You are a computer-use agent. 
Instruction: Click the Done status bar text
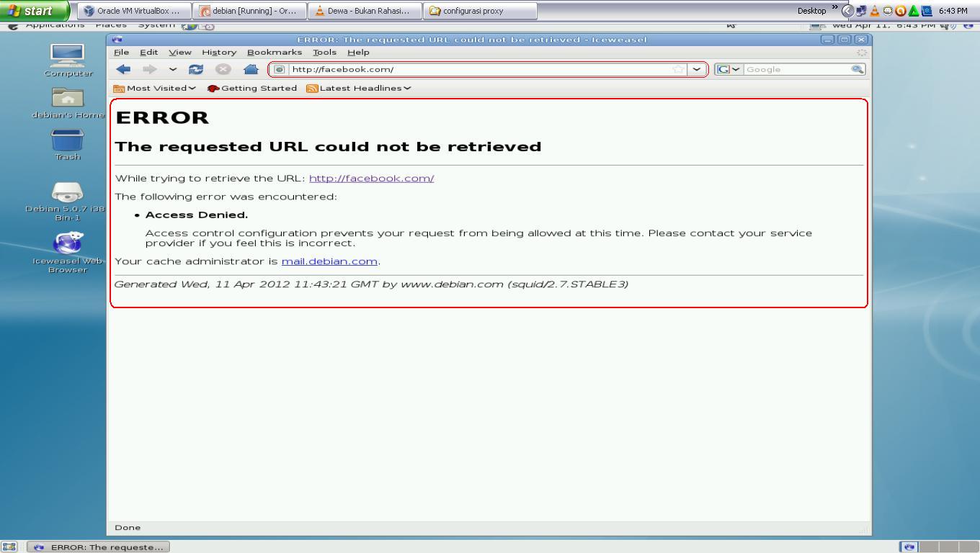pos(128,528)
